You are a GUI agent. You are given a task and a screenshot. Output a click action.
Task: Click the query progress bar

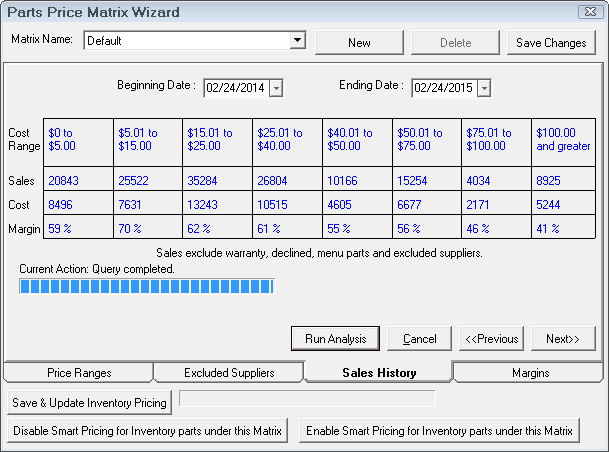tap(146, 287)
